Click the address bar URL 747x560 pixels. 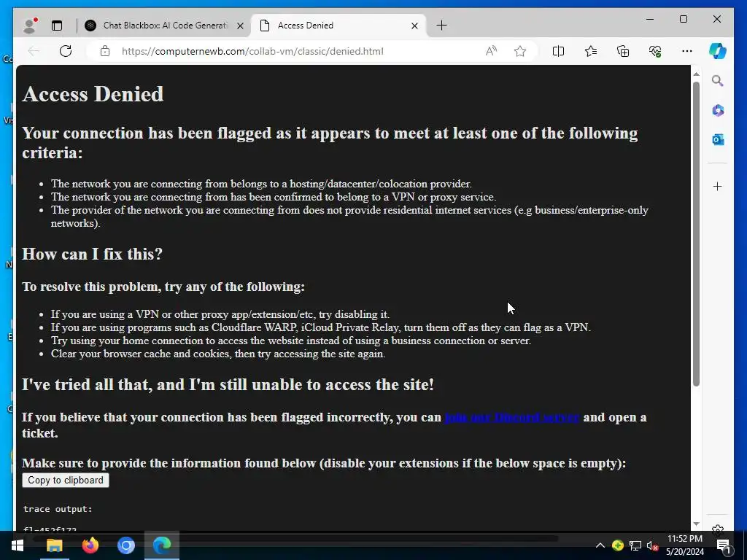[252, 51]
